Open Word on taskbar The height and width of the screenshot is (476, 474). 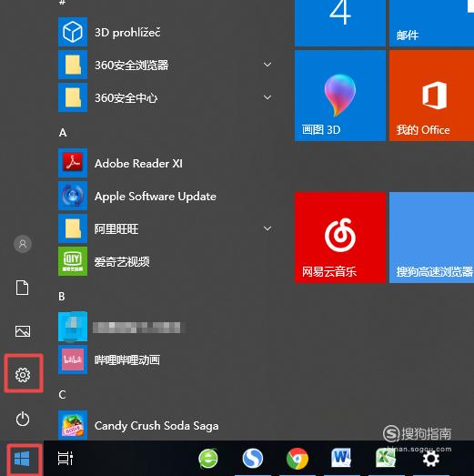click(341, 459)
